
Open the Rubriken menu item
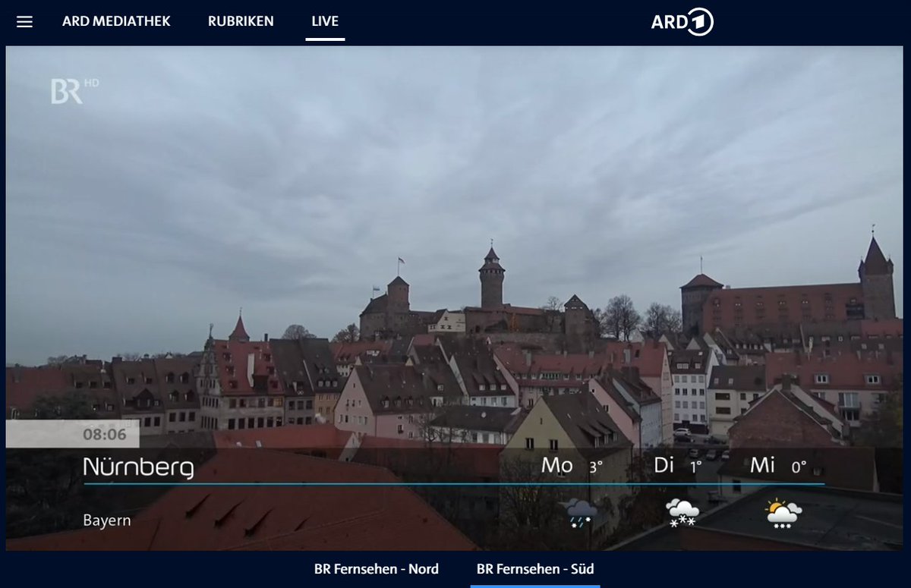tap(241, 21)
